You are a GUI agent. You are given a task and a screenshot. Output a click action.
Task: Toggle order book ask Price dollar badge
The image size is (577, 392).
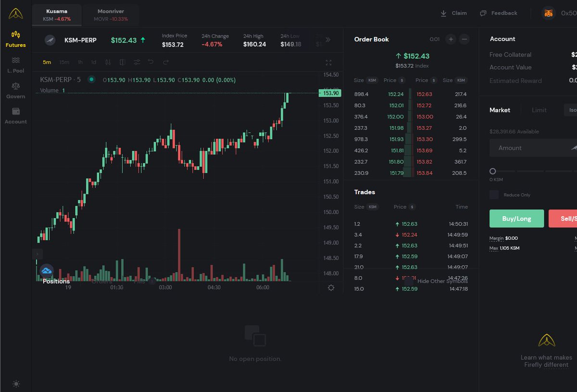pyautogui.click(x=434, y=80)
